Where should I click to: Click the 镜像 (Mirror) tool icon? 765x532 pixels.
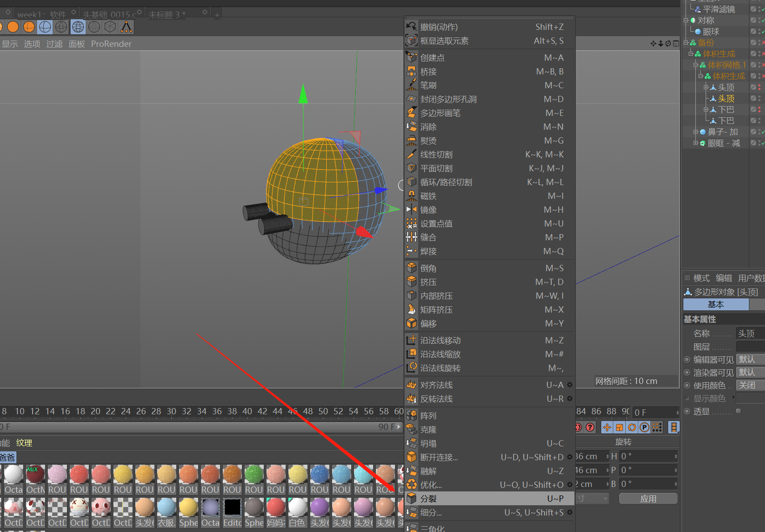click(x=412, y=210)
